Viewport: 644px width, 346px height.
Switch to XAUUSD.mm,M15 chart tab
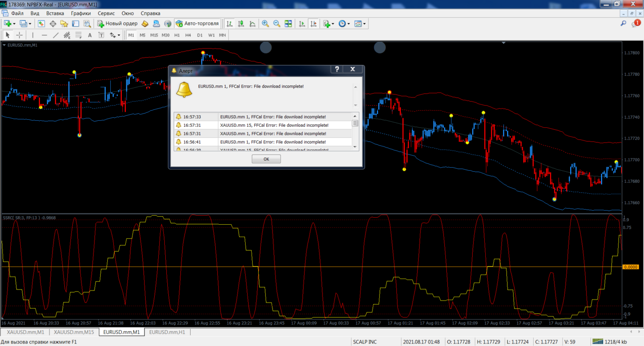[x=74, y=332]
